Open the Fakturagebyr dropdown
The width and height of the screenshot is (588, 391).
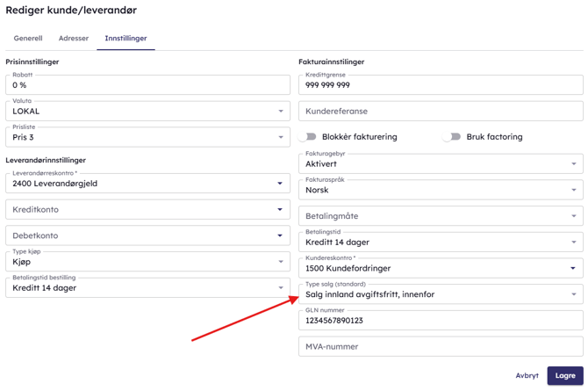coord(574,164)
